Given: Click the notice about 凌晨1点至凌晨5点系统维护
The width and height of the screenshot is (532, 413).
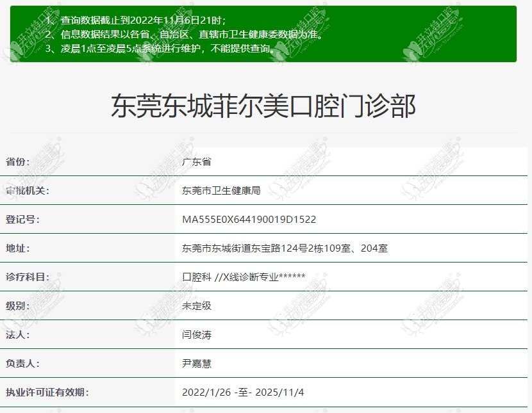Looking at the screenshot, I should click(x=160, y=49).
